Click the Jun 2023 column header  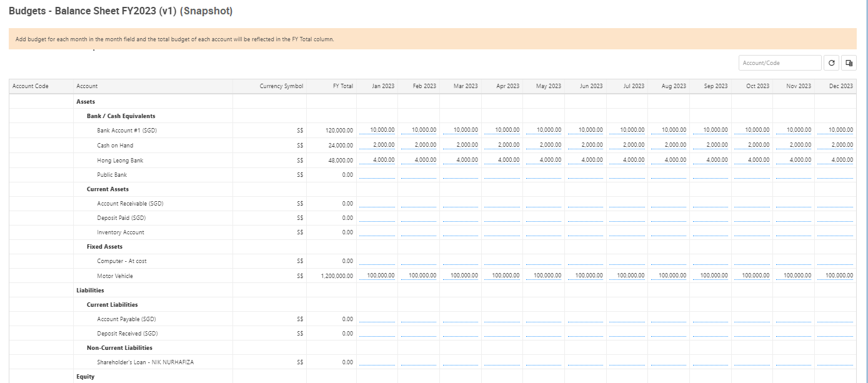pos(591,86)
